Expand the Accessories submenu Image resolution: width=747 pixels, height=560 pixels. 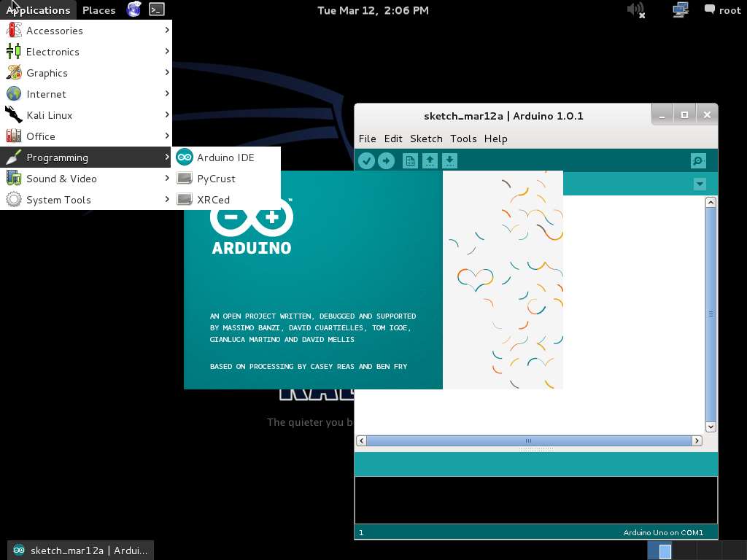click(54, 31)
